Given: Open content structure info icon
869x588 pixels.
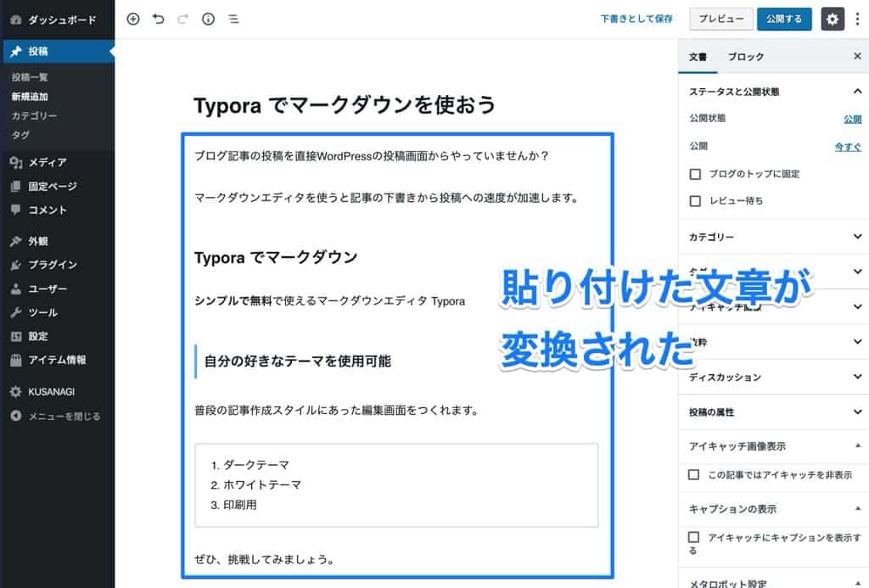Looking at the screenshot, I should pos(209,19).
